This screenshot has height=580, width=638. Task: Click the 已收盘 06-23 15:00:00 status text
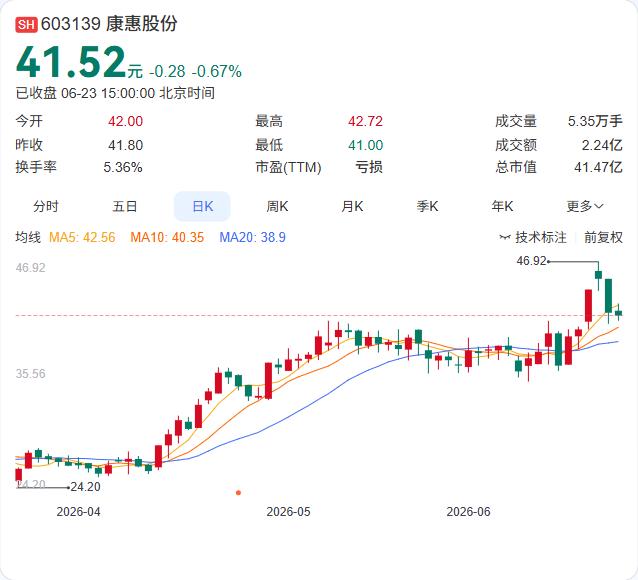click(x=115, y=93)
